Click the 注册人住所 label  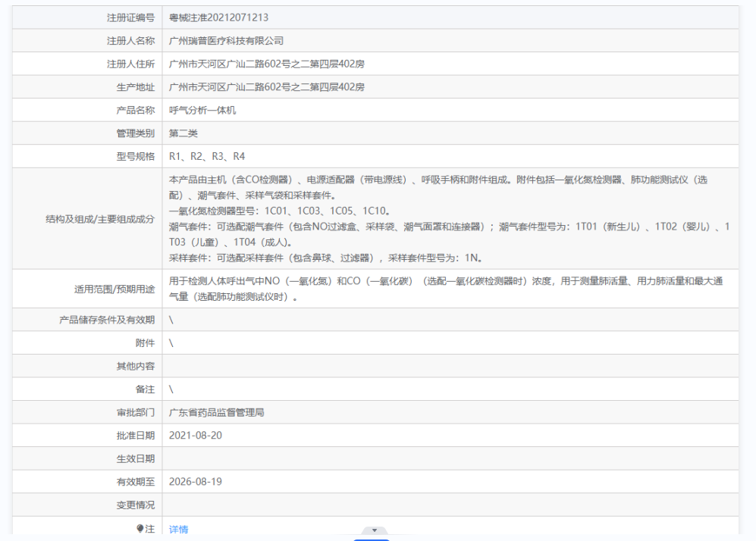point(130,64)
